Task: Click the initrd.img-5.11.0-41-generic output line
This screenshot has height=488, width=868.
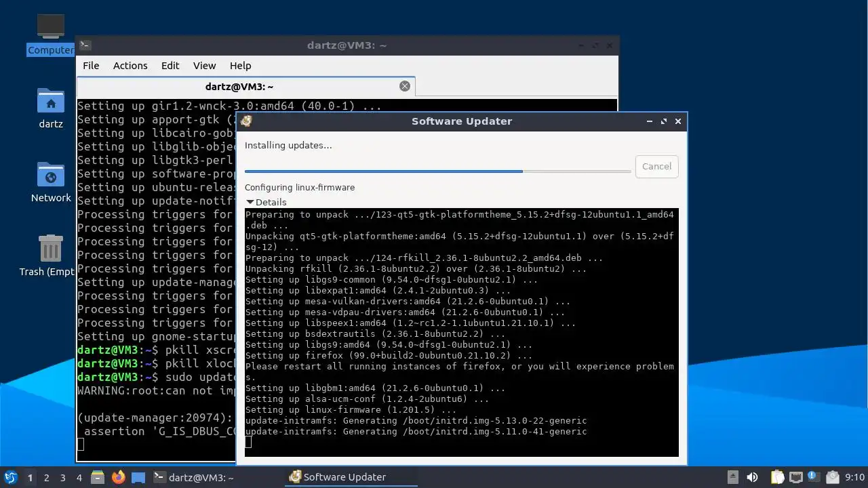Action: [416, 431]
